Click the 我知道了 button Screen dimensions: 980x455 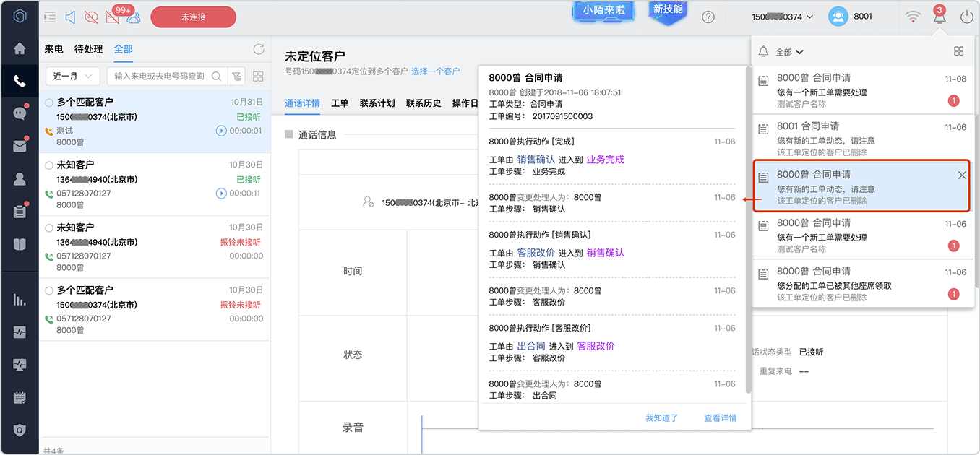(x=662, y=418)
